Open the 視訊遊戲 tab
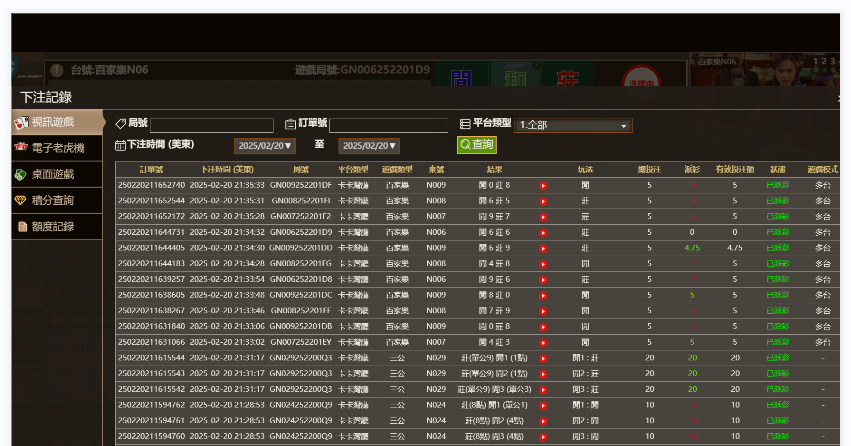 click(57, 122)
